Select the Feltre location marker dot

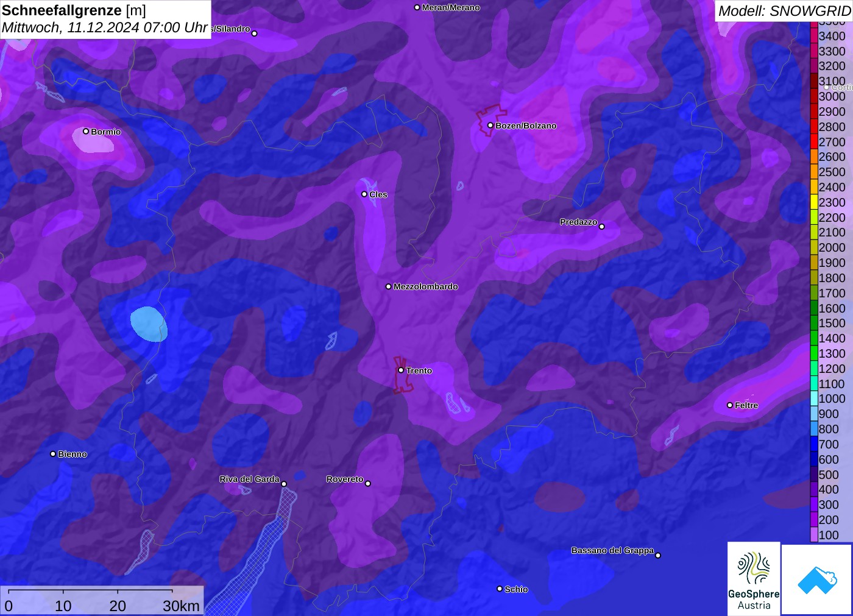point(730,405)
